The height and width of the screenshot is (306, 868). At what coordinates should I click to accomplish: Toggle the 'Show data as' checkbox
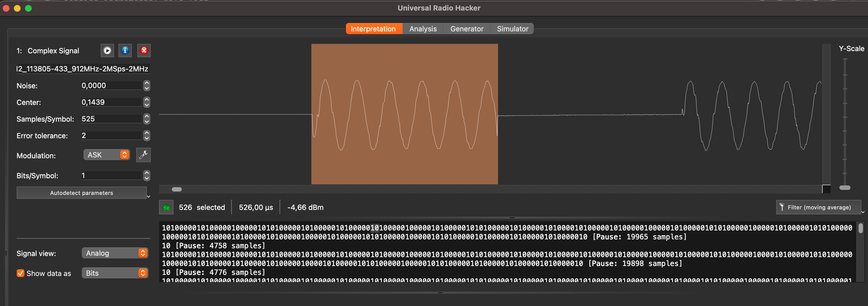click(21, 273)
